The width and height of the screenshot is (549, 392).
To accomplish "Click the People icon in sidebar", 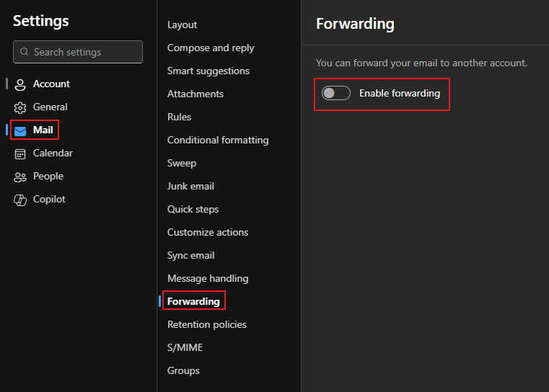I will (x=20, y=177).
